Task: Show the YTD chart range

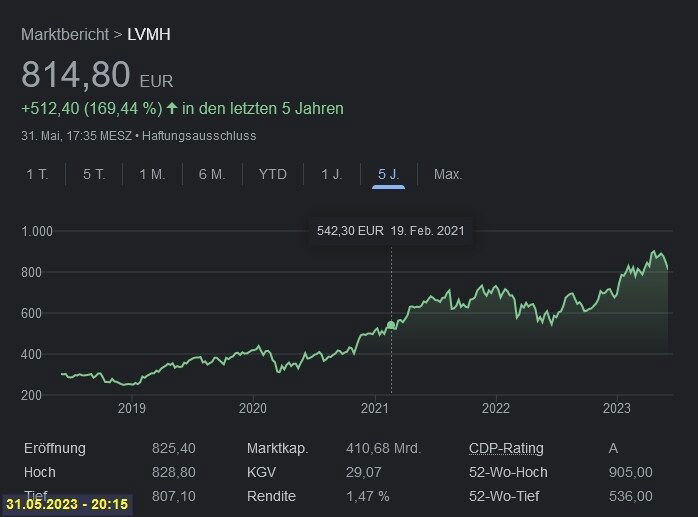Action: click(272, 174)
